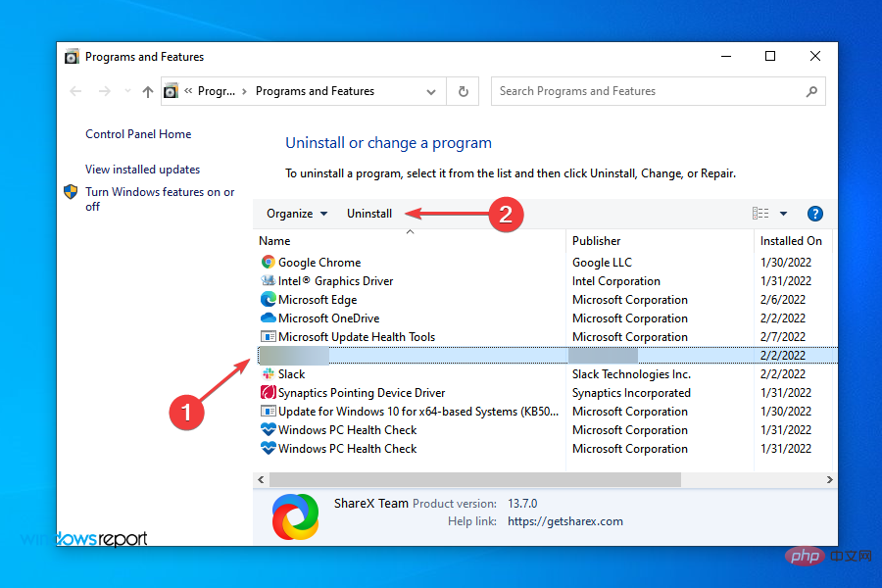Visit the getsharex.com help link
The width and height of the screenshot is (882, 588).
pyautogui.click(x=565, y=520)
